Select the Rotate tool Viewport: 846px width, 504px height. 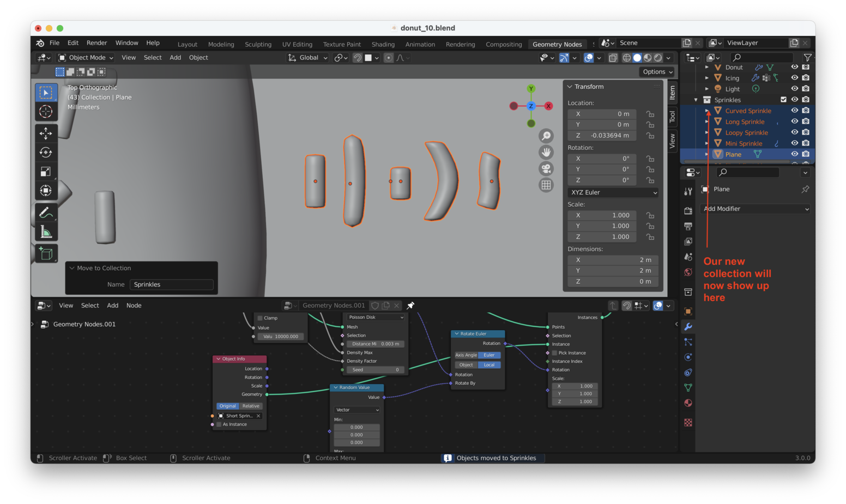pos(46,153)
